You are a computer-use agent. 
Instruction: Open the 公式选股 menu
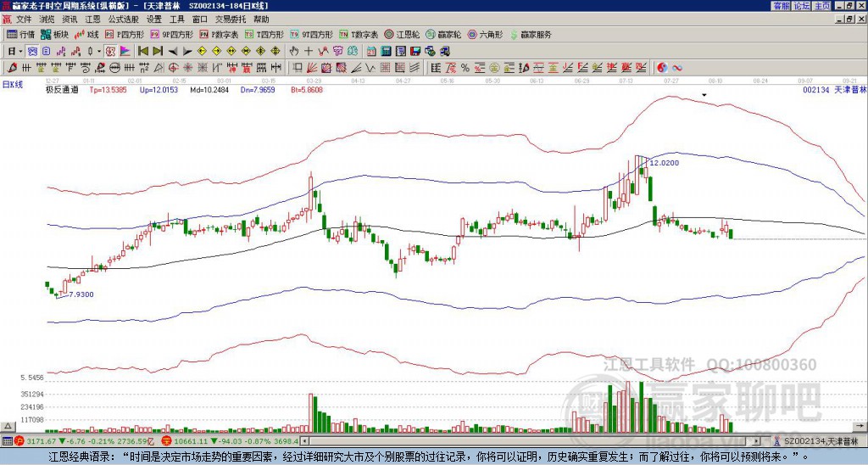click(x=124, y=20)
